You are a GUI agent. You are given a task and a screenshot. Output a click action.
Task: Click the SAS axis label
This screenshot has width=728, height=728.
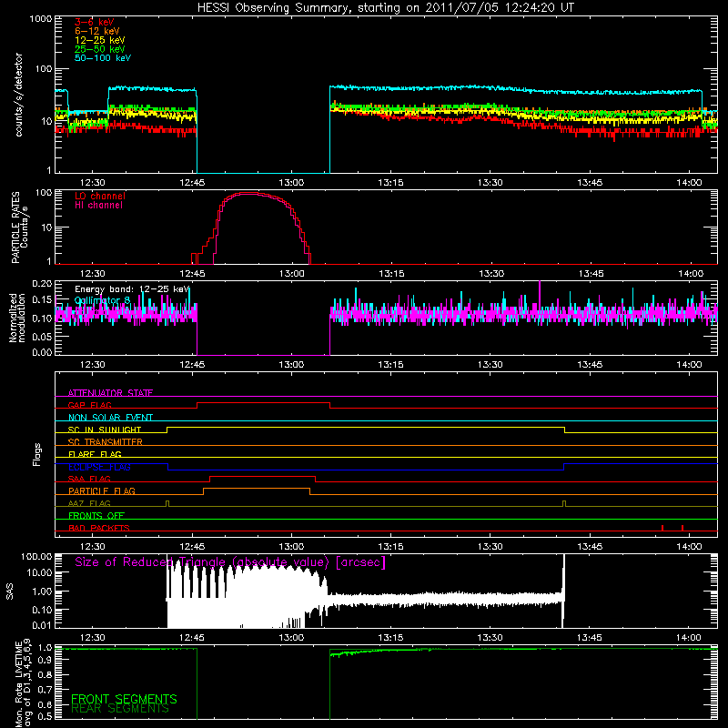[x=10, y=591]
